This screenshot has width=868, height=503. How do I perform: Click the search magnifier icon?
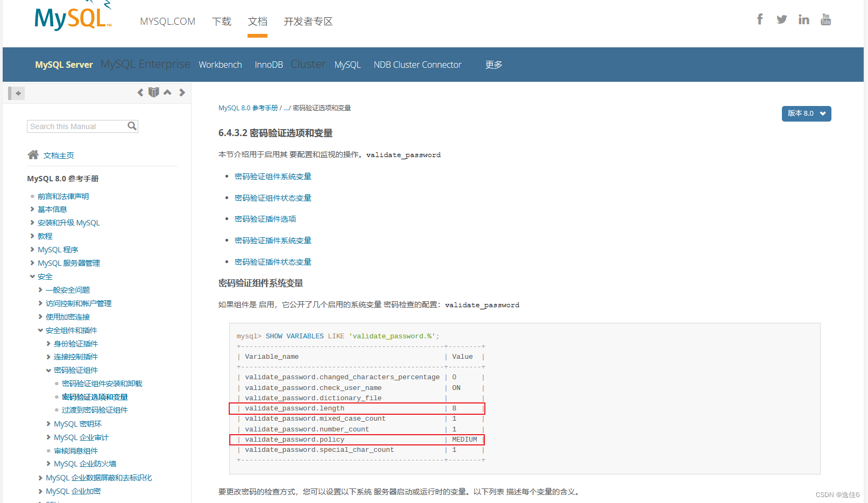[132, 126]
